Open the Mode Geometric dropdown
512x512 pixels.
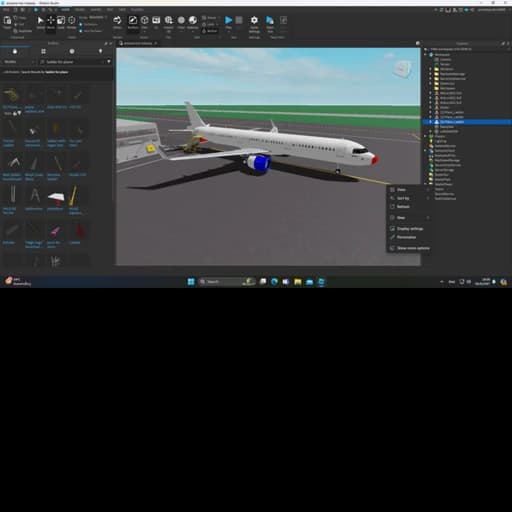click(x=98, y=18)
